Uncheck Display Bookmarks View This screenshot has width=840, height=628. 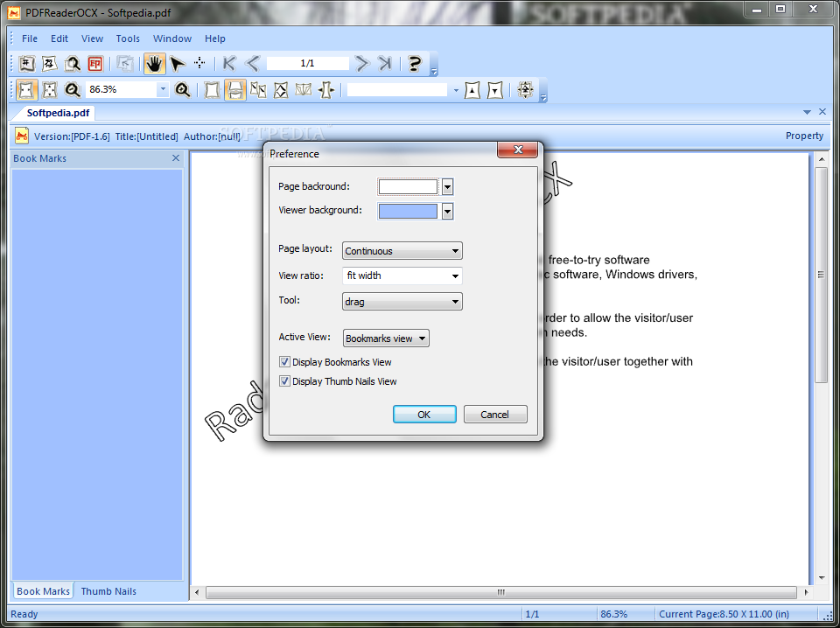(x=284, y=362)
